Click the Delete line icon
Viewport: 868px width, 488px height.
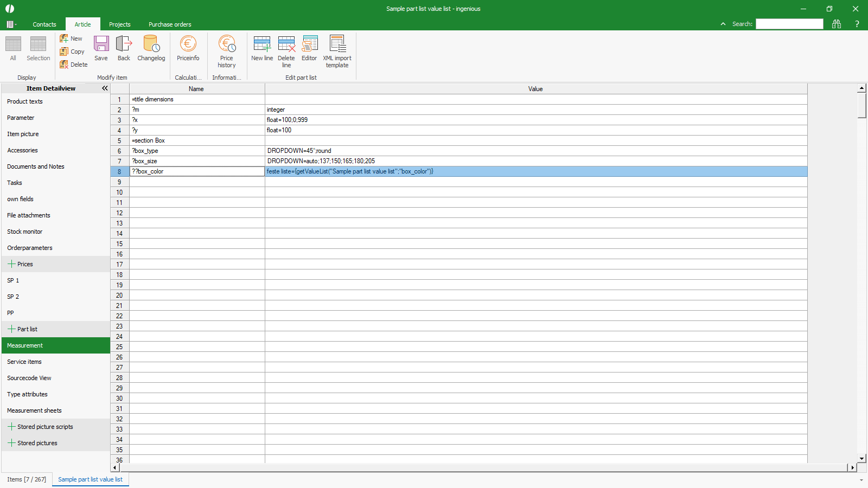286,51
